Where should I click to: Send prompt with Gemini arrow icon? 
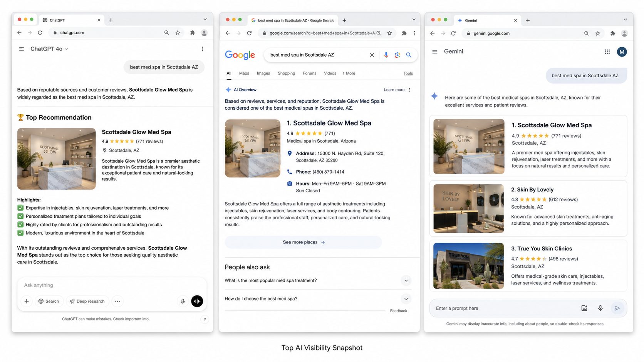[617, 308]
